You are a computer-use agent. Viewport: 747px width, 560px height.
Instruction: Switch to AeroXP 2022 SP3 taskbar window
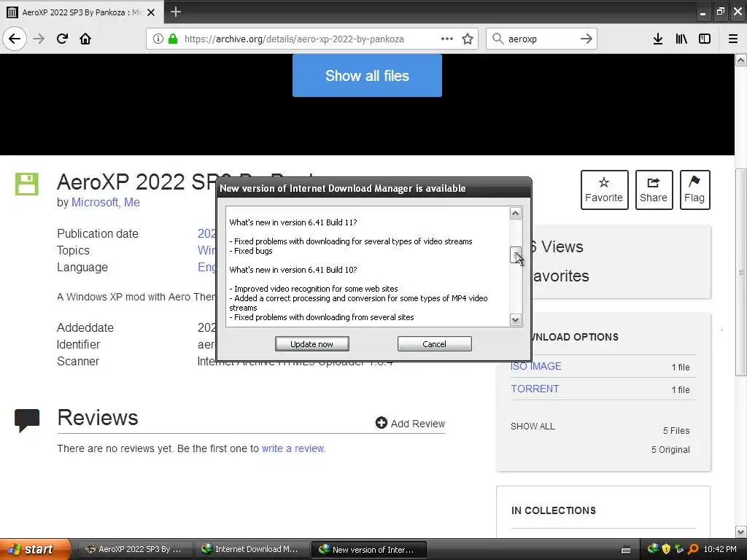[x=135, y=549]
